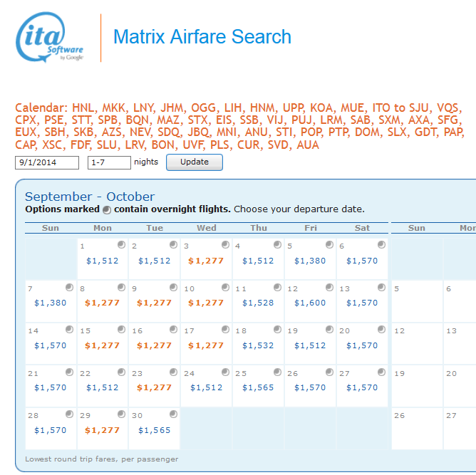Pick the $1,528 fare on September 11
The image size is (476, 475).
pos(259,303)
